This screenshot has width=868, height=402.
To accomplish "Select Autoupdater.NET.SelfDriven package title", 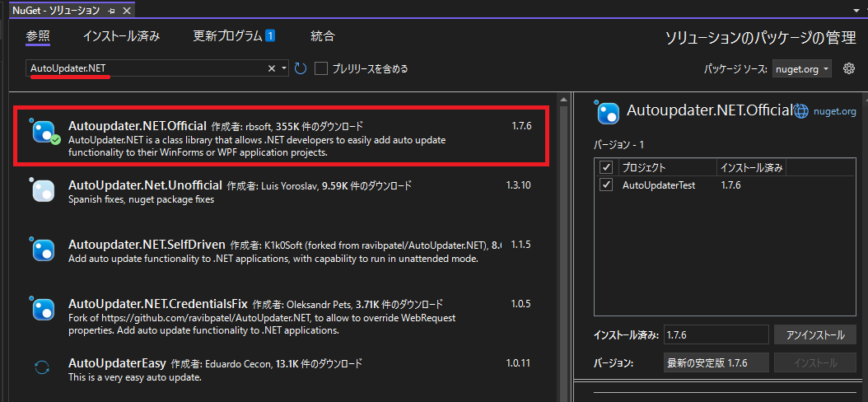I will coord(147,245).
